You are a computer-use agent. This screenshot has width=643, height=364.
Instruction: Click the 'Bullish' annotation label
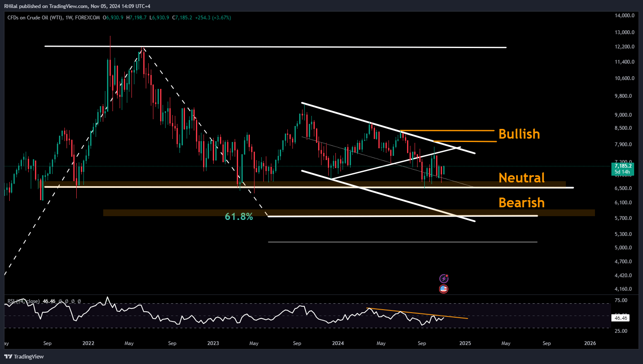point(519,134)
